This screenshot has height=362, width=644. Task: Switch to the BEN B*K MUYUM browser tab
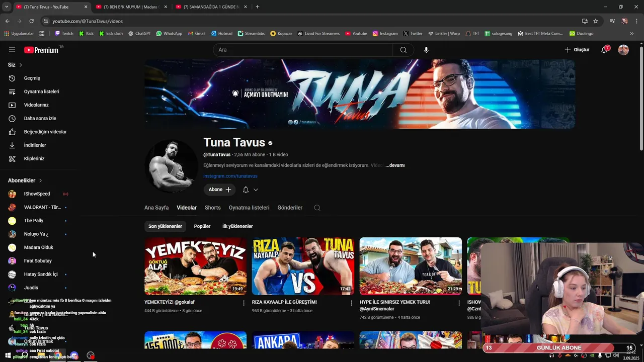click(131, 7)
